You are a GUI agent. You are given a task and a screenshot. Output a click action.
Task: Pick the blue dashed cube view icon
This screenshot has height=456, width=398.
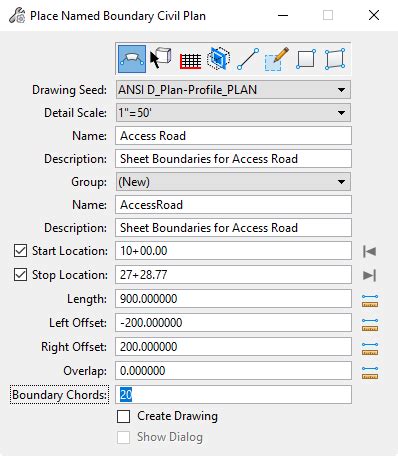pos(219,59)
